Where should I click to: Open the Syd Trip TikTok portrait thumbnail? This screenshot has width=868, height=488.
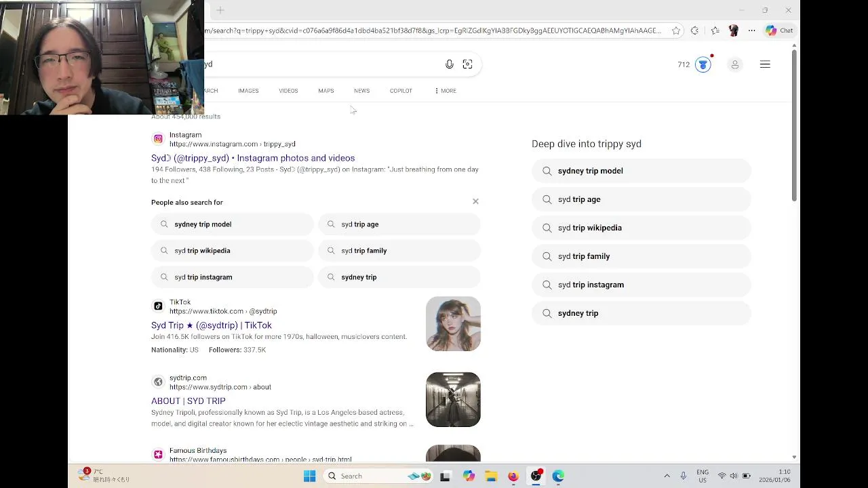453,324
